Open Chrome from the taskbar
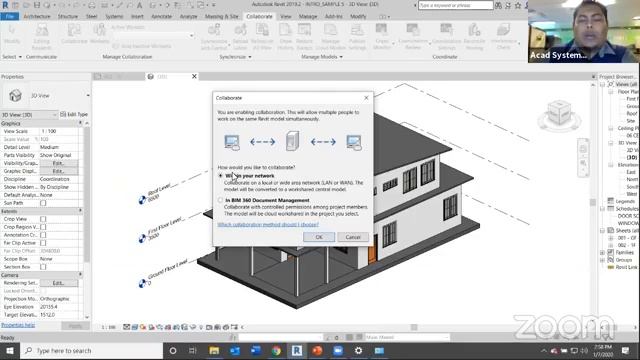Viewport: 640px width, 360px height. 276,350
